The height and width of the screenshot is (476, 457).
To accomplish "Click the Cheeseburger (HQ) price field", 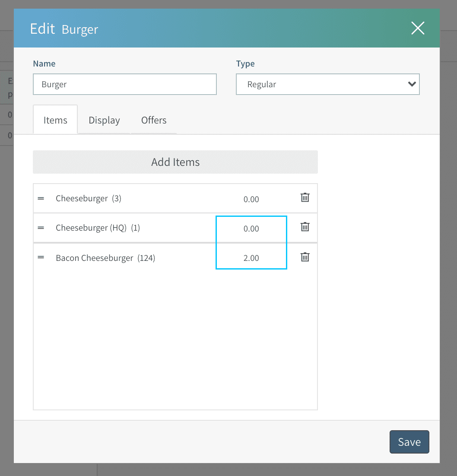I will point(251,228).
